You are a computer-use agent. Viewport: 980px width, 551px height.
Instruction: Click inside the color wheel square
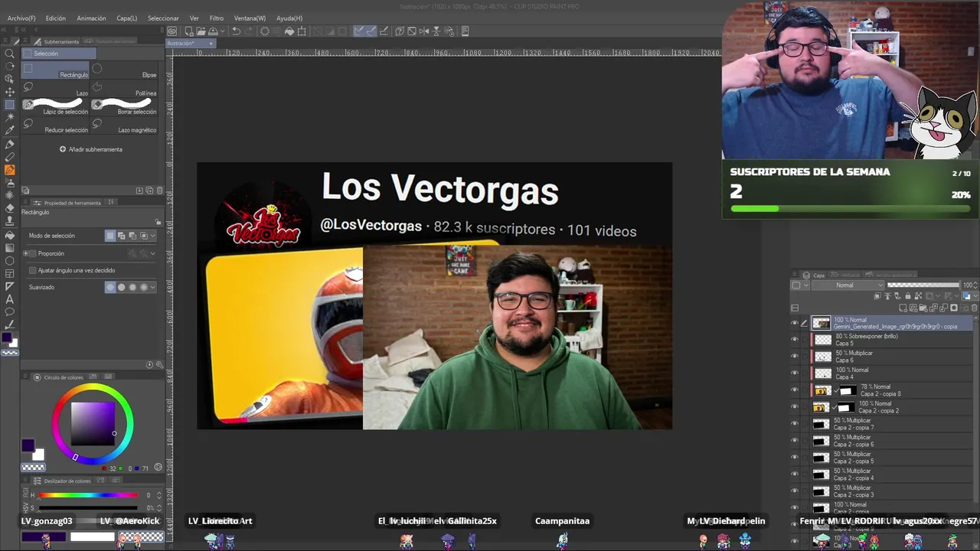pyautogui.click(x=93, y=423)
